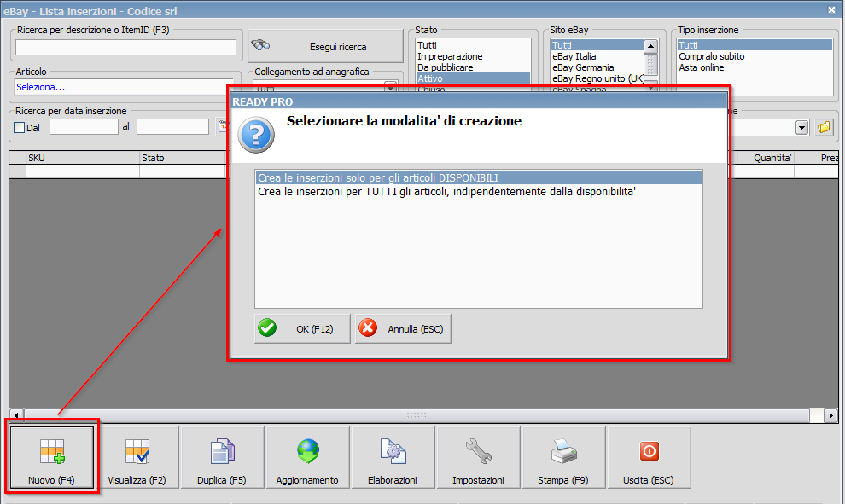Select eBay Italia in the site list
Screen dimensions: 845x504
597,56
